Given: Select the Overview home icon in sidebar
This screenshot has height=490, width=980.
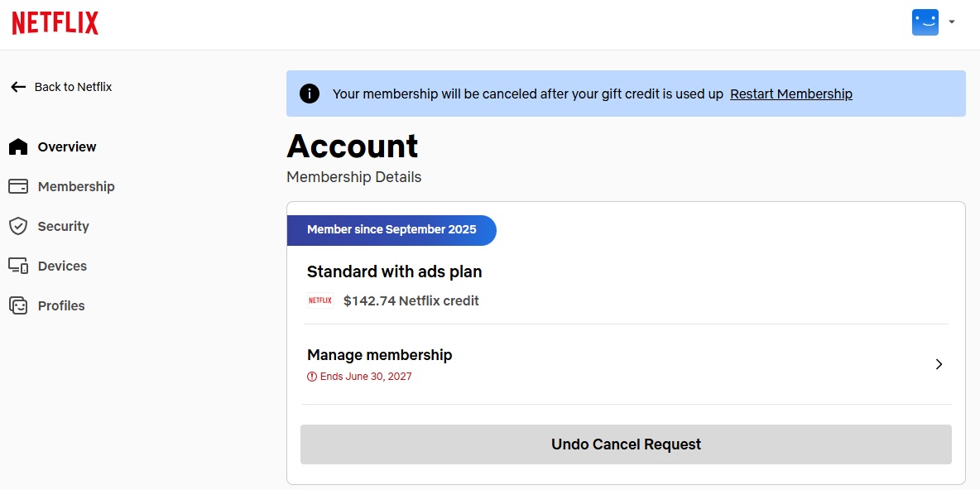Looking at the screenshot, I should click(18, 147).
